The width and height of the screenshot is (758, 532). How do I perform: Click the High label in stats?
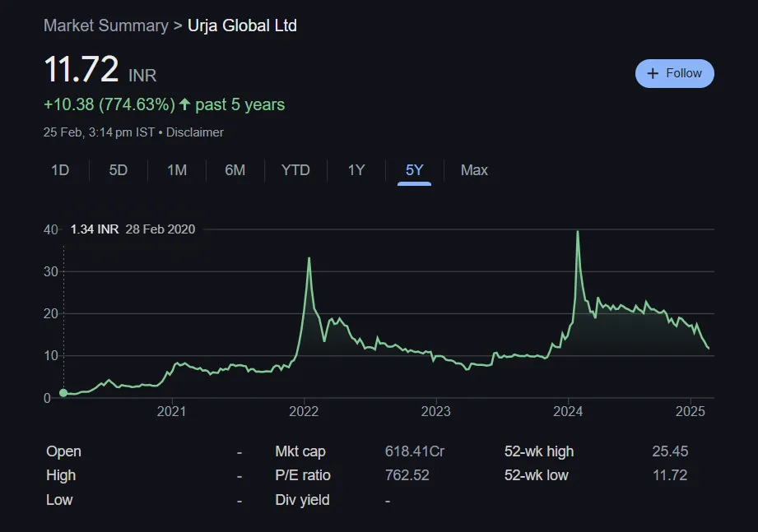tap(61, 475)
